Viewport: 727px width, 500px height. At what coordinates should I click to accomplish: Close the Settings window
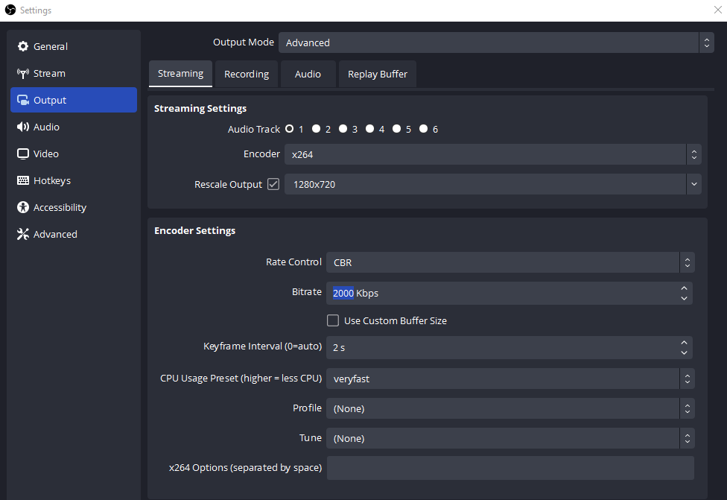(x=717, y=10)
